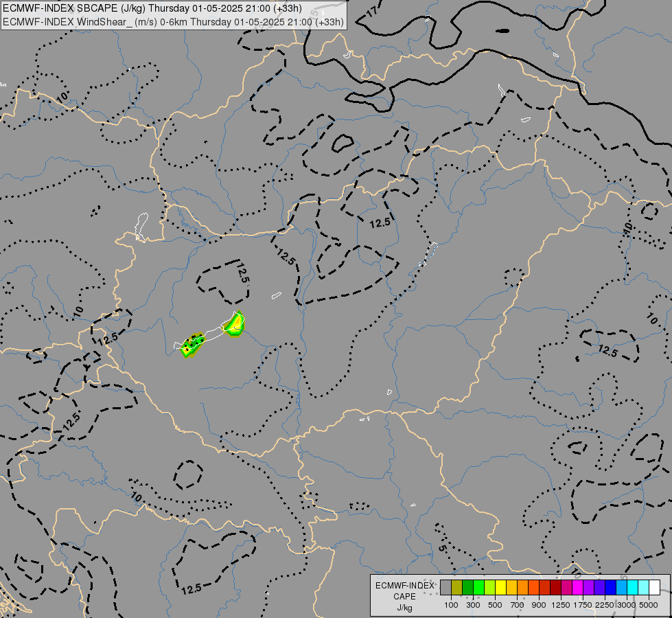Pick the red-orange legend swatch
The width and height of the screenshot is (672, 618).
pos(533,588)
